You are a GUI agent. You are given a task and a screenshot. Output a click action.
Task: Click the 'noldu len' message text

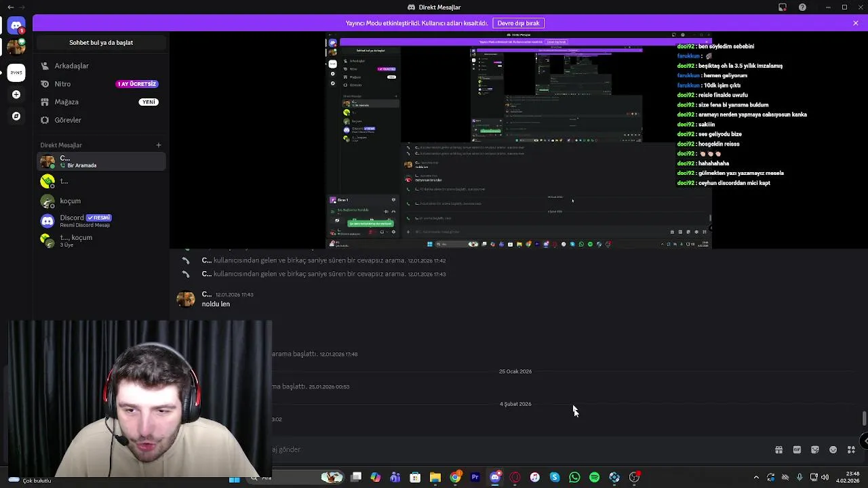click(216, 304)
